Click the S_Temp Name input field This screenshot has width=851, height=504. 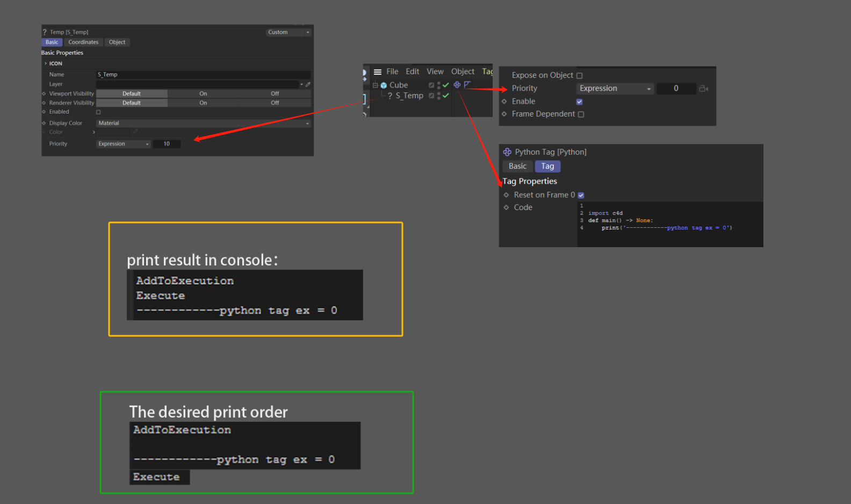click(203, 75)
